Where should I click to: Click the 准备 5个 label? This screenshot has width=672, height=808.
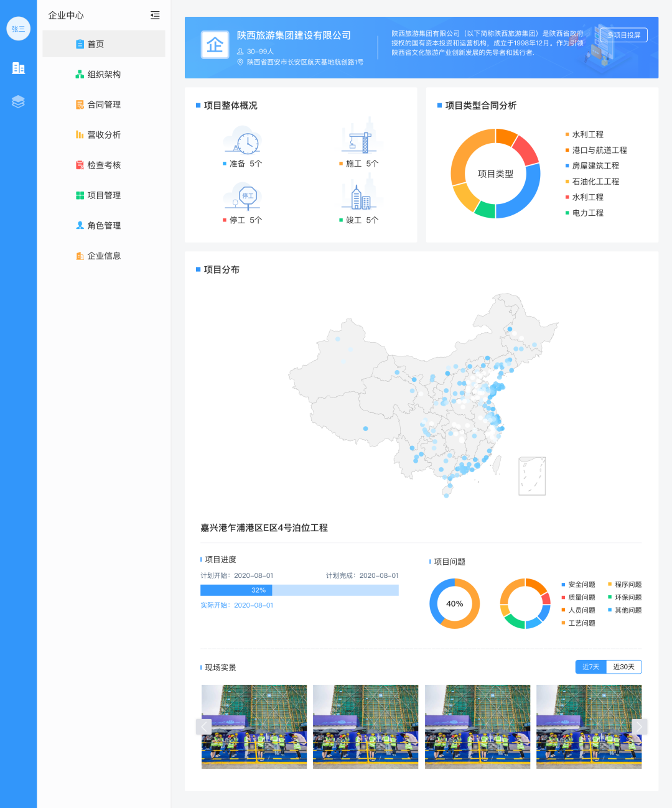pyautogui.click(x=243, y=164)
